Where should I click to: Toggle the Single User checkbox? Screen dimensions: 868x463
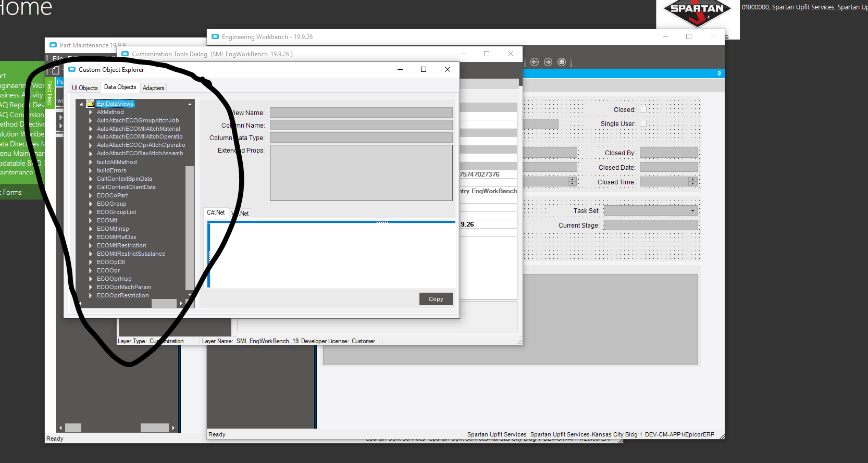pos(643,123)
